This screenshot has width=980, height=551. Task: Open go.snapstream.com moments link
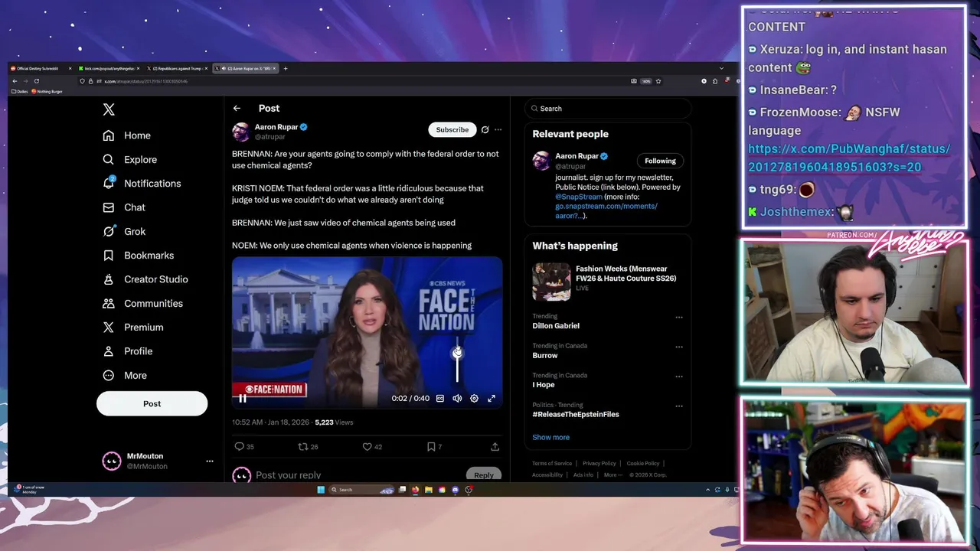coord(606,210)
